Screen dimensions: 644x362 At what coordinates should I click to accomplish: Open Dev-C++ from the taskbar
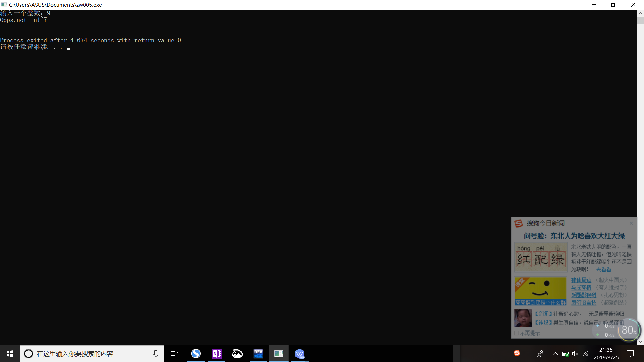click(258, 354)
